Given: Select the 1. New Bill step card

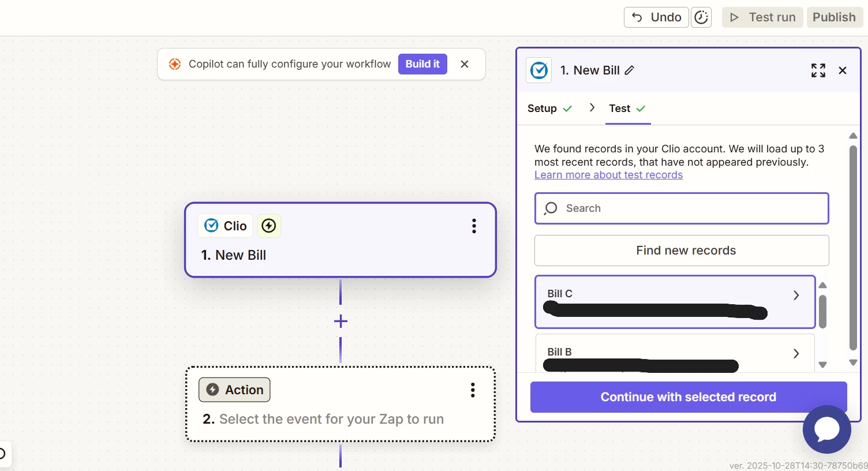Looking at the screenshot, I should [x=341, y=240].
